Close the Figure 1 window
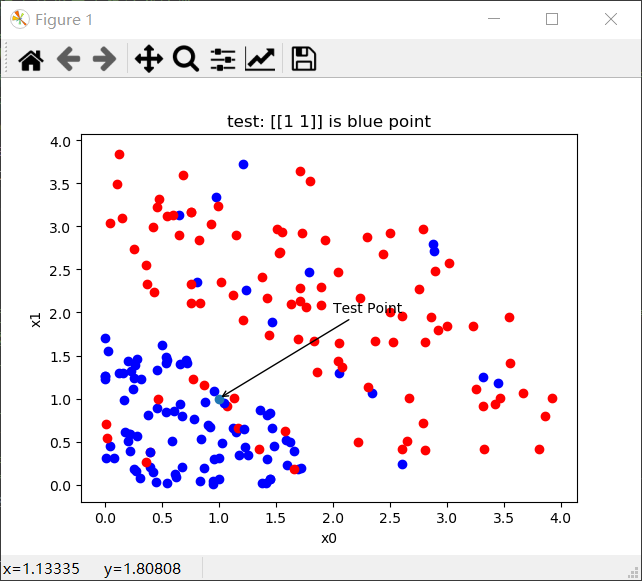 [611, 19]
